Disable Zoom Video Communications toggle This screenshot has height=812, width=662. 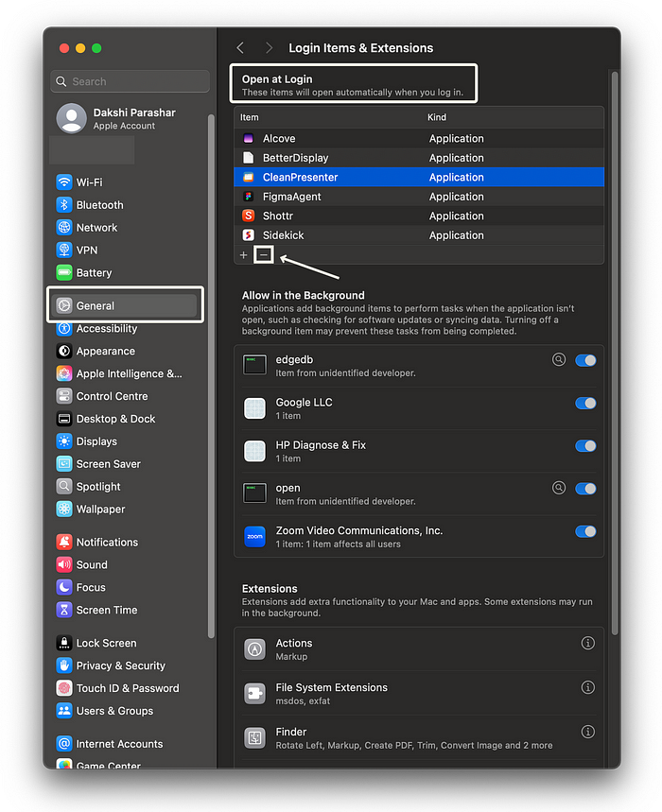[x=585, y=531]
